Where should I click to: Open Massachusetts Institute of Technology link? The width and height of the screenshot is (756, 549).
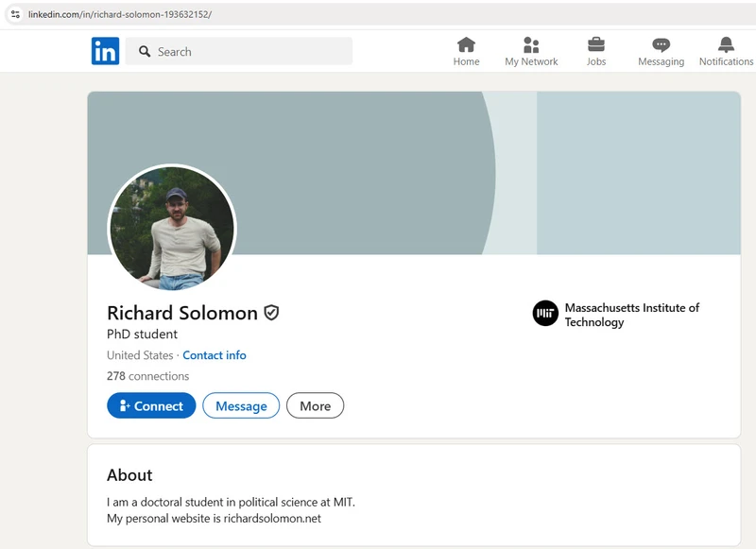point(631,315)
